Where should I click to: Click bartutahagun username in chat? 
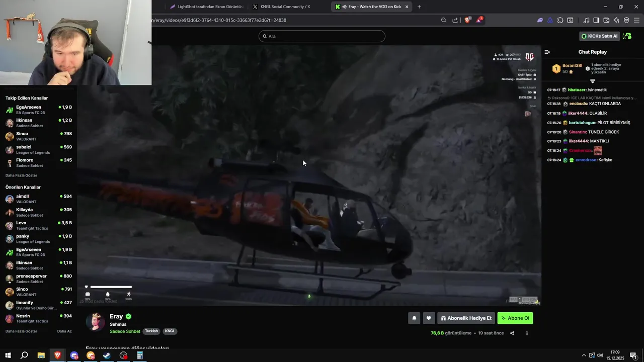[582, 123]
